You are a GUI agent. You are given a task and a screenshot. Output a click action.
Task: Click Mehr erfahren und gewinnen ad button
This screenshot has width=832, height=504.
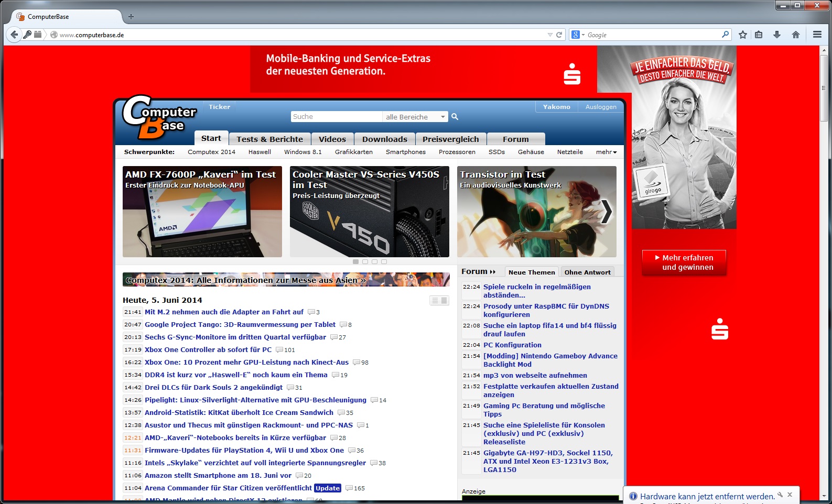click(x=684, y=262)
